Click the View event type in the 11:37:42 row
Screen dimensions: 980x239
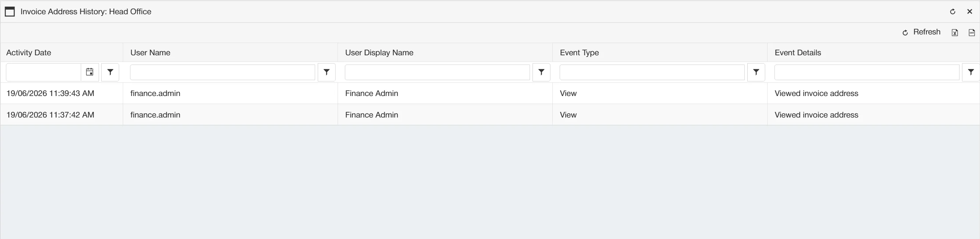click(568, 115)
